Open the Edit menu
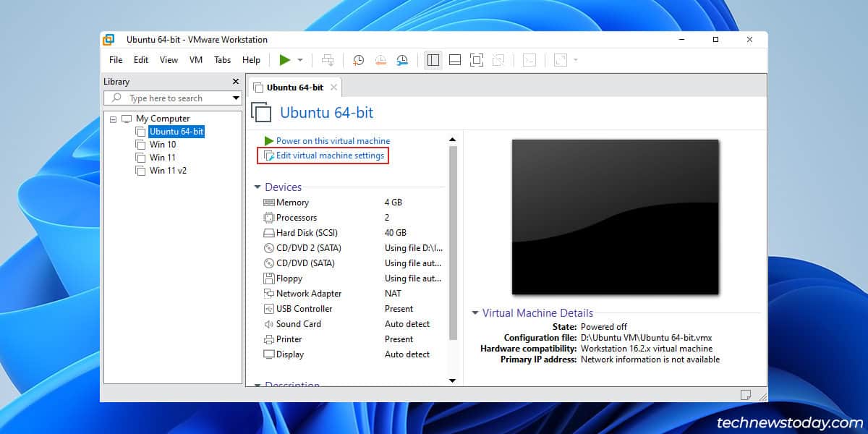The height and width of the screenshot is (434, 868). pos(141,60)
